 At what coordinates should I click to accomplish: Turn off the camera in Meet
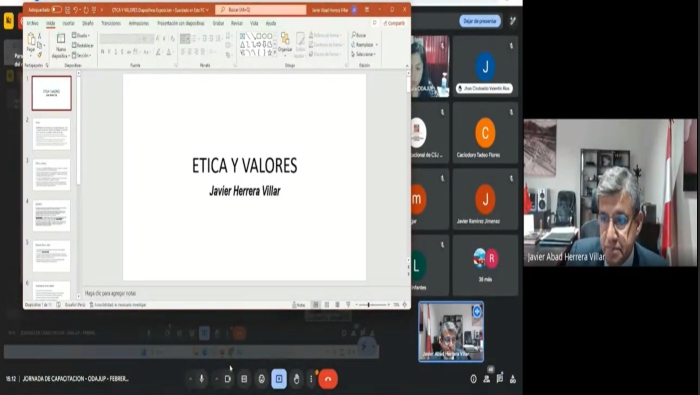[x=228, y=379]
